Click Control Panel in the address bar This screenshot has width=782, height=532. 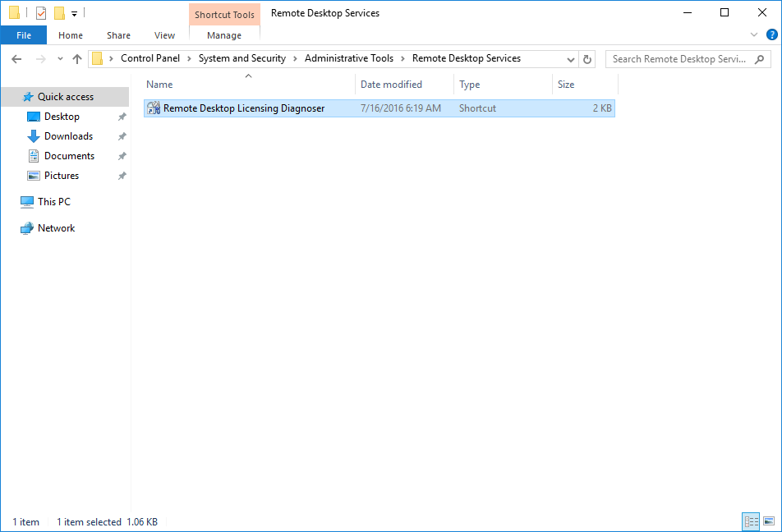coord(150,58)
